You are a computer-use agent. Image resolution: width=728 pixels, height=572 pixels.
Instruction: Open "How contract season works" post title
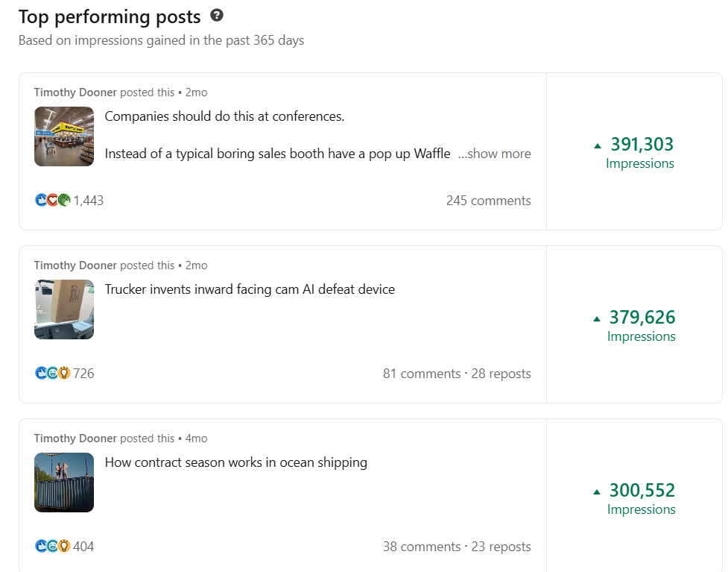click(235, 462)
